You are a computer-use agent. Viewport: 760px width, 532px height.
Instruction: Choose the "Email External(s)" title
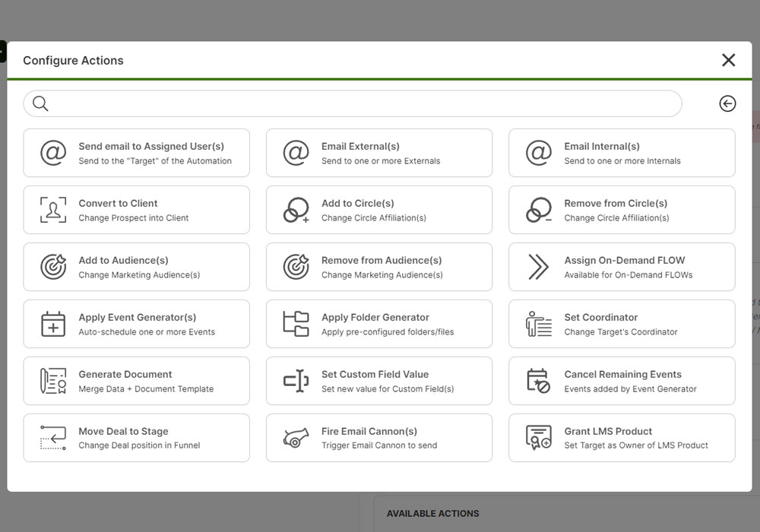pos(360,147)
